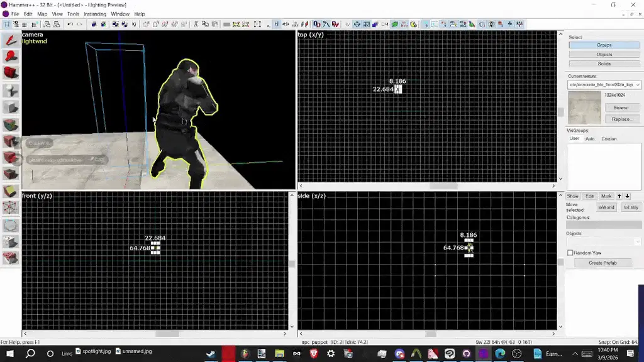Click the Redo arrow in toolbar
Screen dimensions: 644x362
click(x=80, y=25)
